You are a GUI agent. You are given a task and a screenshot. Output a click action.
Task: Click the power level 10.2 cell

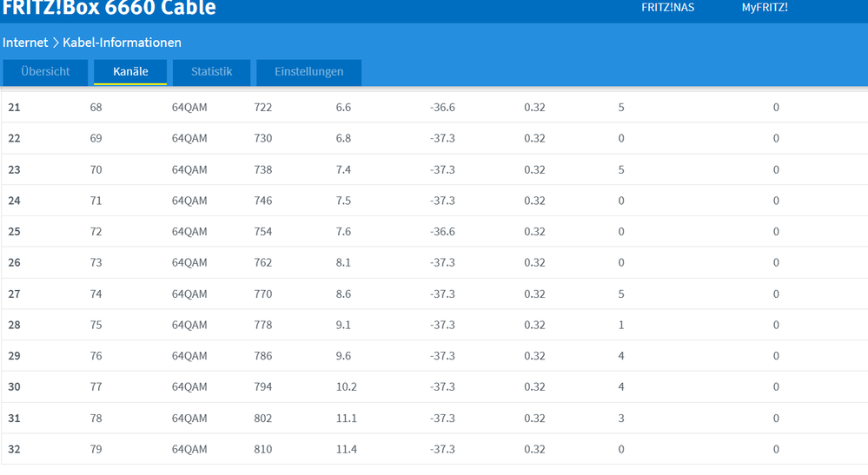pyautogui.click(x=346, y=387)
